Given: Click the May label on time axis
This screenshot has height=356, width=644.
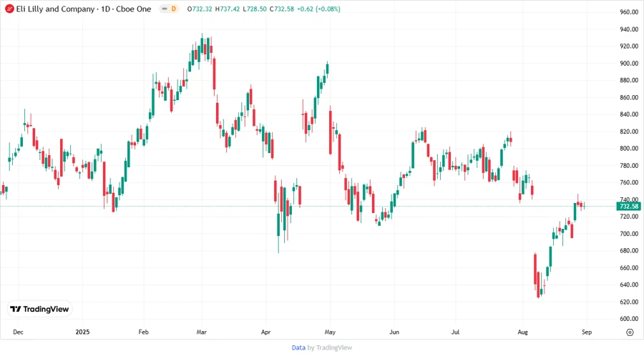Looking at the screenshot, I should tap(330, 332).
